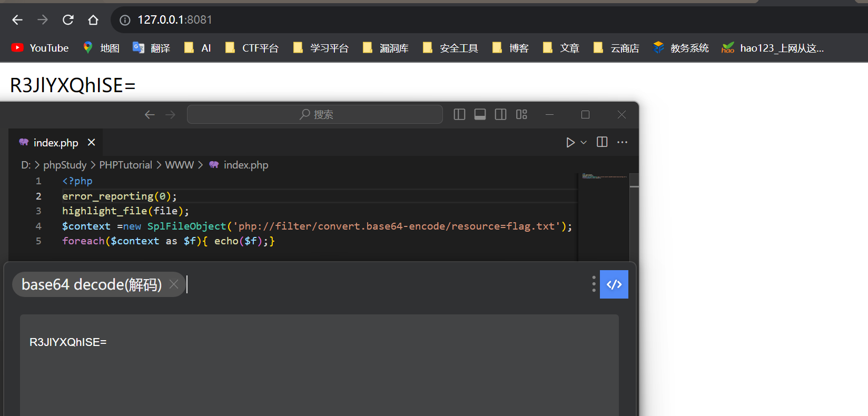868x416 pixels.
Task: Open the AI bookmark folder
Action: coord(198,48)
